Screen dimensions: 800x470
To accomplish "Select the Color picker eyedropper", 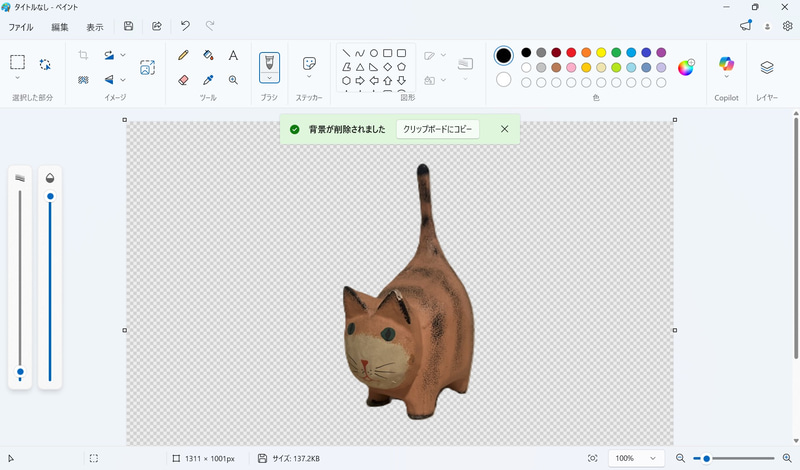I will coord(208,80).
